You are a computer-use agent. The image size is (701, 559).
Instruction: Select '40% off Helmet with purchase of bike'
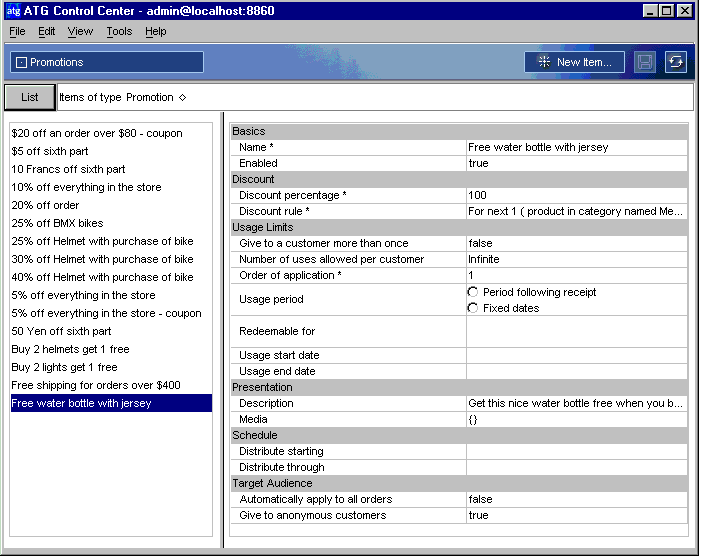click(111, 277)
